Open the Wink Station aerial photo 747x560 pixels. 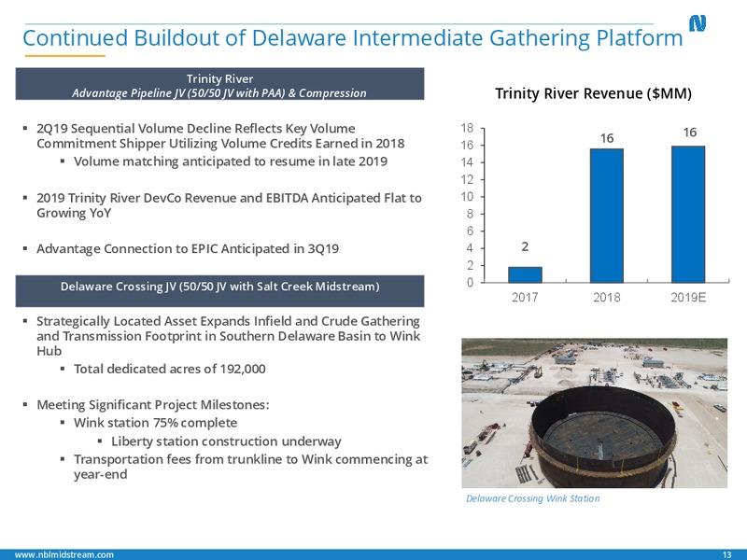[x=594, y=413]
